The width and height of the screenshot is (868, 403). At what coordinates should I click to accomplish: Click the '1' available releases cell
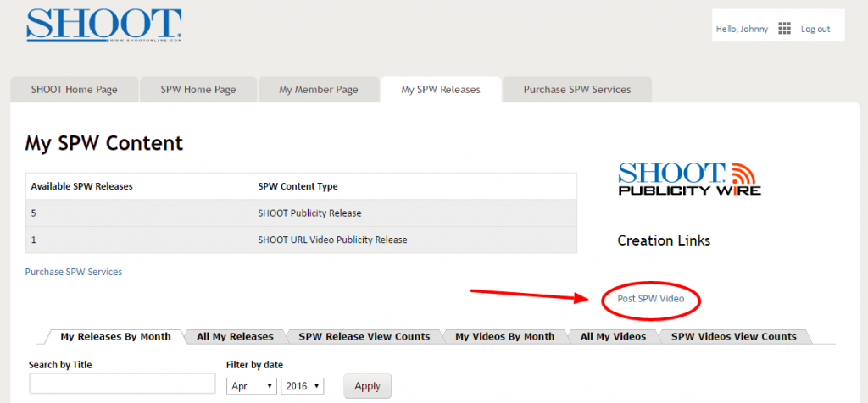click(x=33, y=240)
